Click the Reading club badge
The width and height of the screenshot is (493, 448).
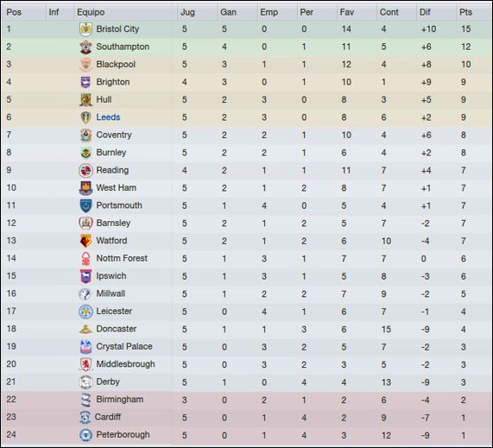pos(85,170)
